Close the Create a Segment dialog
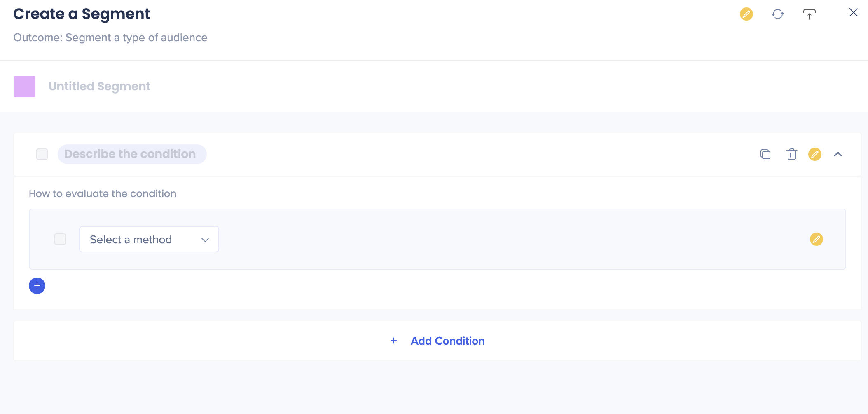Screen dimensions: 868x414 tap(853, 13)
